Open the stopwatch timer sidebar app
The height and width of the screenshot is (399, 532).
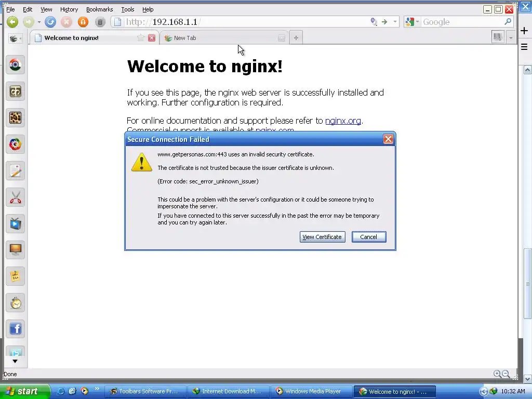[15, 303]
